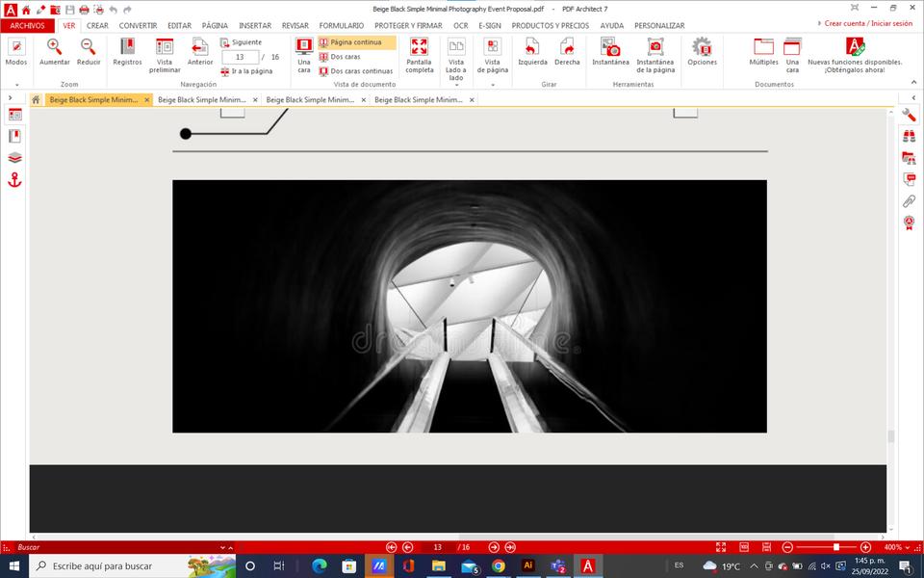This screenshot has height=578, width=924.
Task: Select Una cara in Documentos group
Action: pyautogui.click(x=792, y=56)
